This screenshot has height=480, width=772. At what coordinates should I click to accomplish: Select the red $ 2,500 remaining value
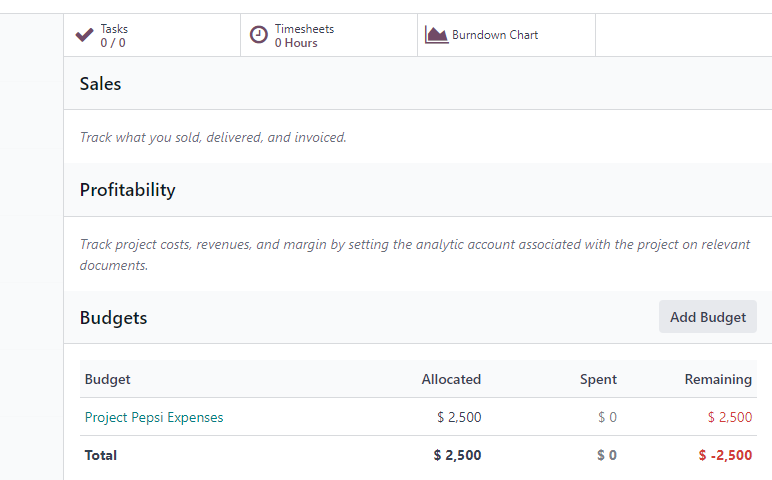(x=730, y=417)
